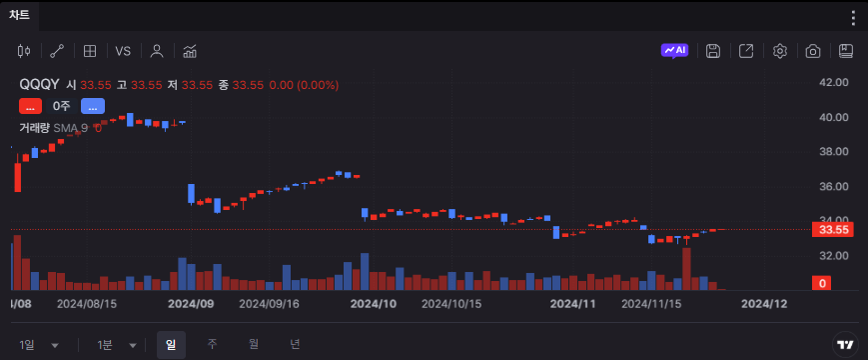The image size is (868, 360).
Task: Click the 40.00 price axis label
Action: [x=834, y=117]
